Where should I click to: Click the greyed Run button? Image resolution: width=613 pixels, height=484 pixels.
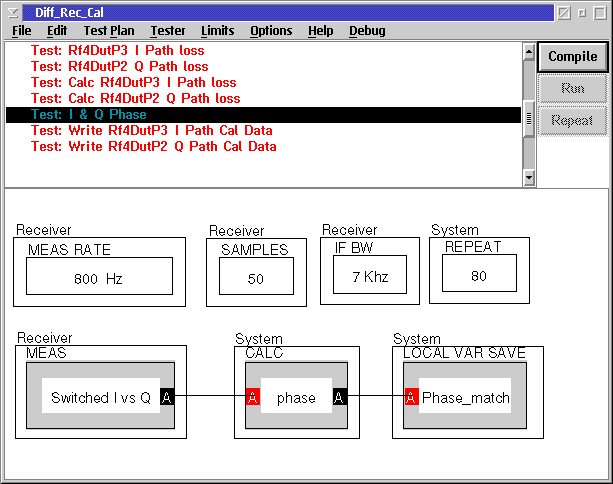(x=573, y=88)
